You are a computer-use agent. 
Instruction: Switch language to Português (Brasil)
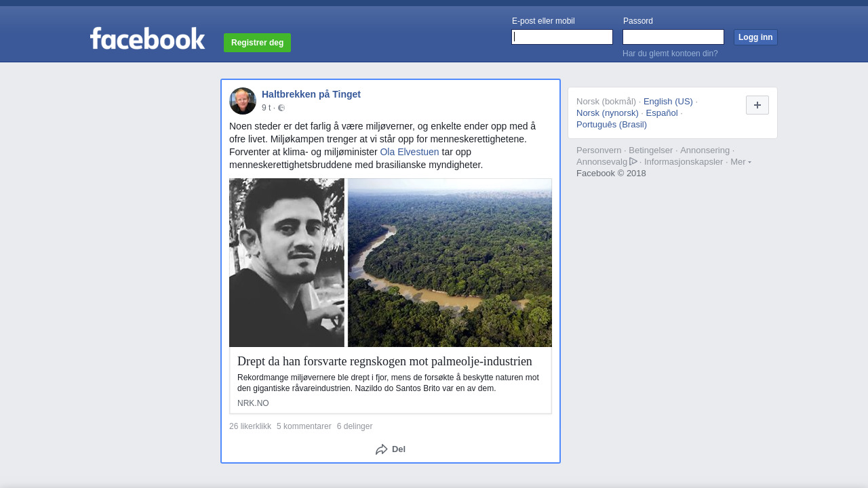612,125
